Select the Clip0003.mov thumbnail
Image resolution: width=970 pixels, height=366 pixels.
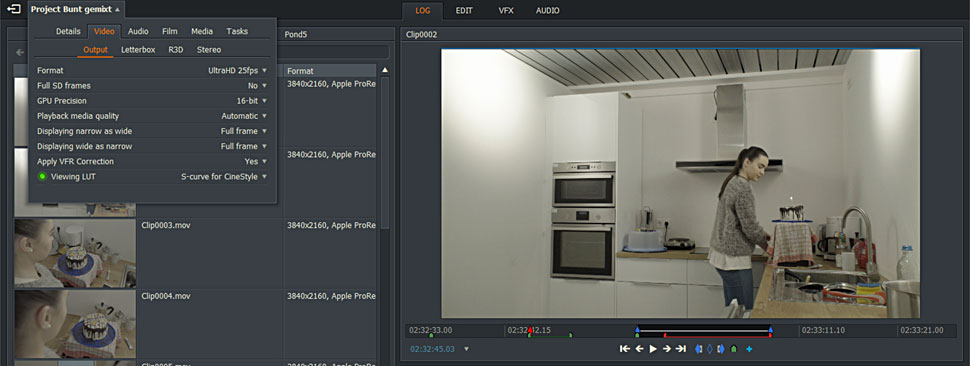click(75, 253)
